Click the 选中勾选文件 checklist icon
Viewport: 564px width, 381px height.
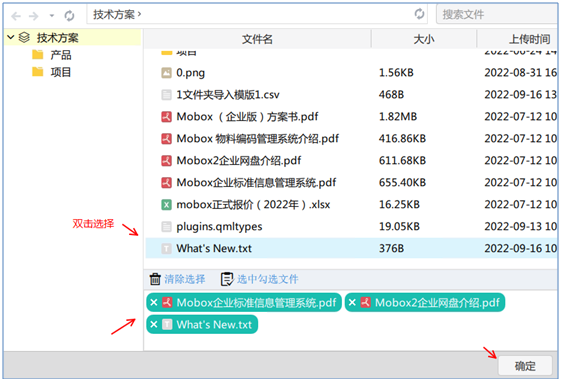(x=227, y=279)
